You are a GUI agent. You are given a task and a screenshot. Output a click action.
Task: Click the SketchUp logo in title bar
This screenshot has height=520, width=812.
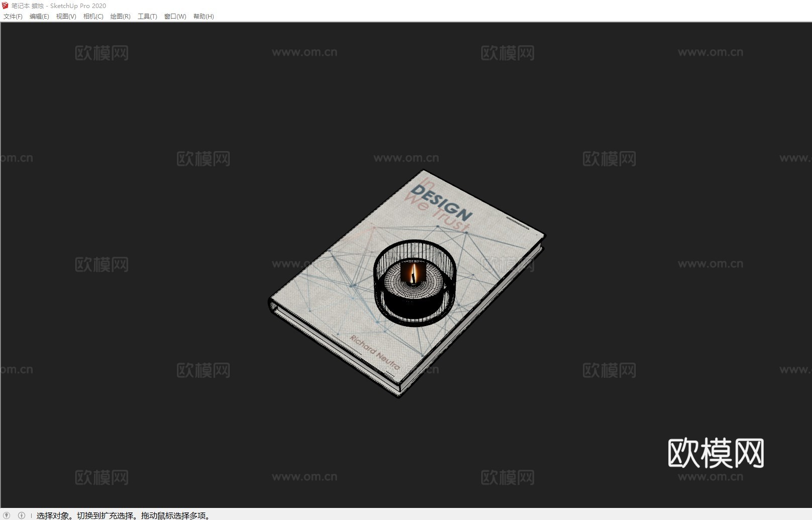pos(6,6)
